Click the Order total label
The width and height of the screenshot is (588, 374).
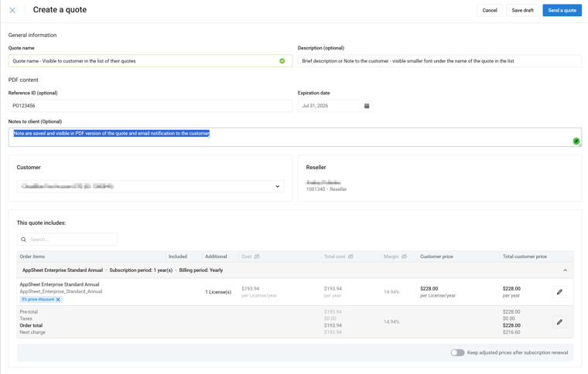pos(31,325)
